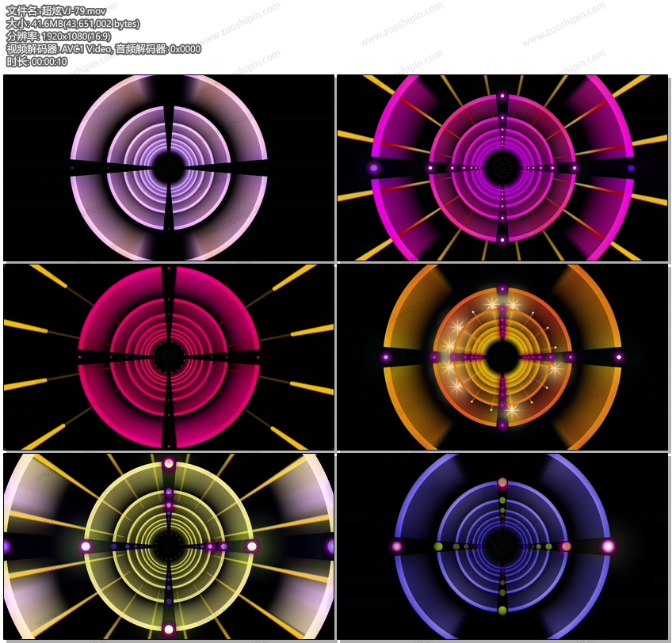
Task: Select the yellow ring thumbnail frame
Action: click(169, 546)
